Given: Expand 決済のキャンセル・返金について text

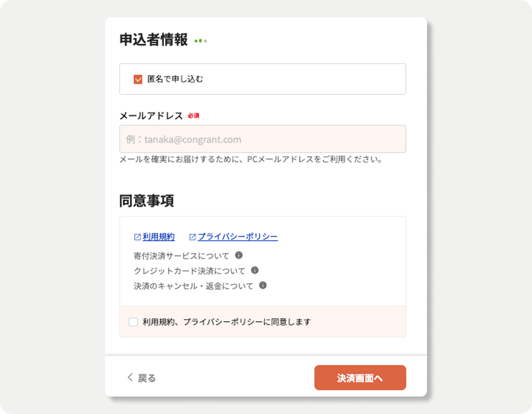Looking at the screenshot, I should tap(194, 286).
